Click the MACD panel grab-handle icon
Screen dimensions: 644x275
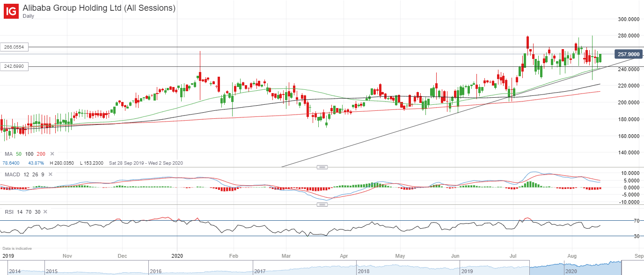pos(322,167)
